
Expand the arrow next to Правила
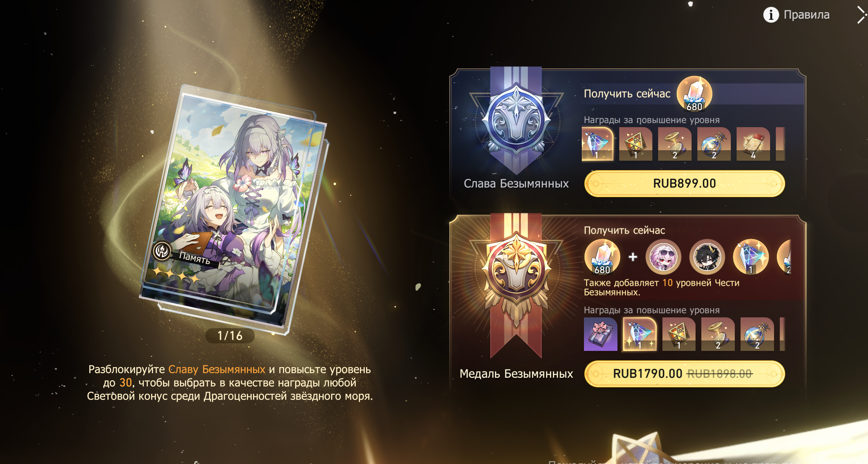click(861, 15)
